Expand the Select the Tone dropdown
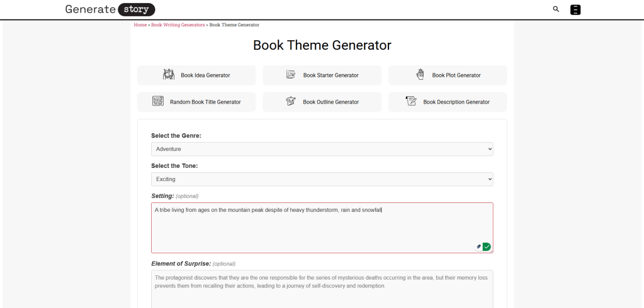 pyautogui.click(x=322, y=179)
